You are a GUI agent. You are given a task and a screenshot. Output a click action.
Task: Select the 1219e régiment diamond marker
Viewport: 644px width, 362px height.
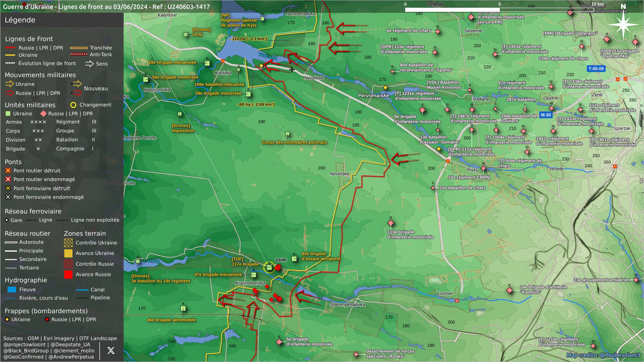coord(593,346)
